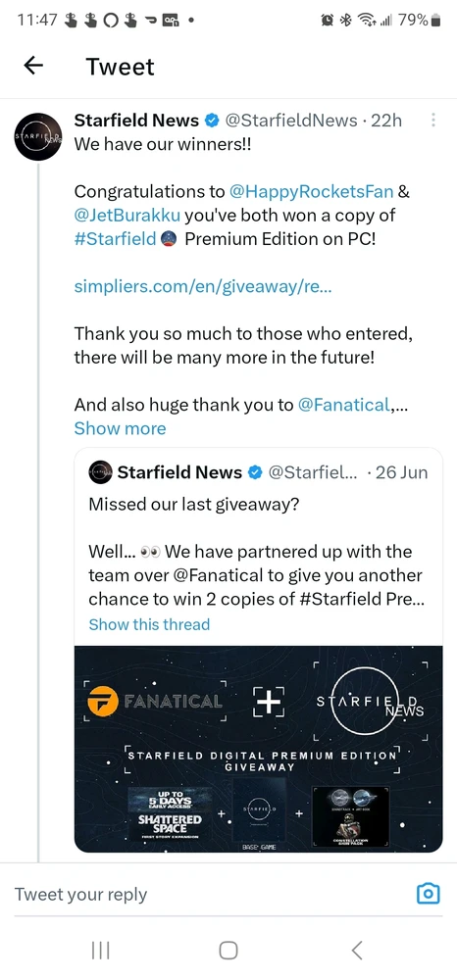Tap the back arrow icon
Screen dimensions: 457x980
click(33, 66)
